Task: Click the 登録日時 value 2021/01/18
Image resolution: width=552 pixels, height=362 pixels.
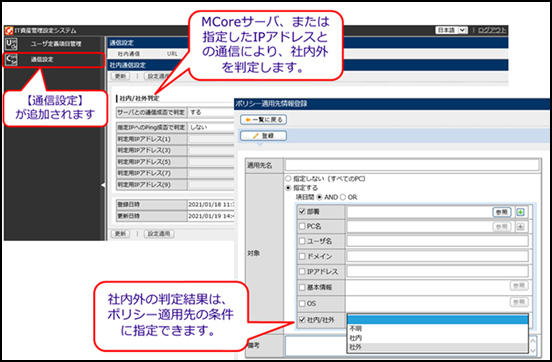Action: (x=211, y=205)
